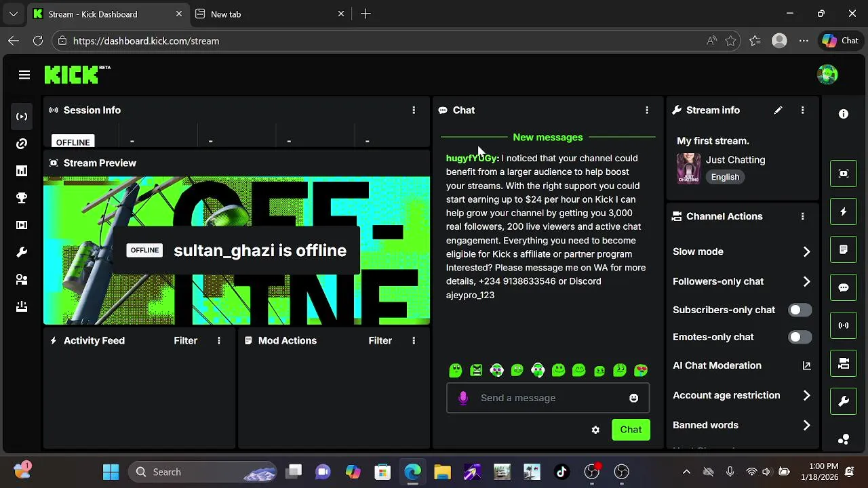Toggle the wrench panel button in right rail
This screenshot has width=868, height=488.
click(x=844, y=401)
